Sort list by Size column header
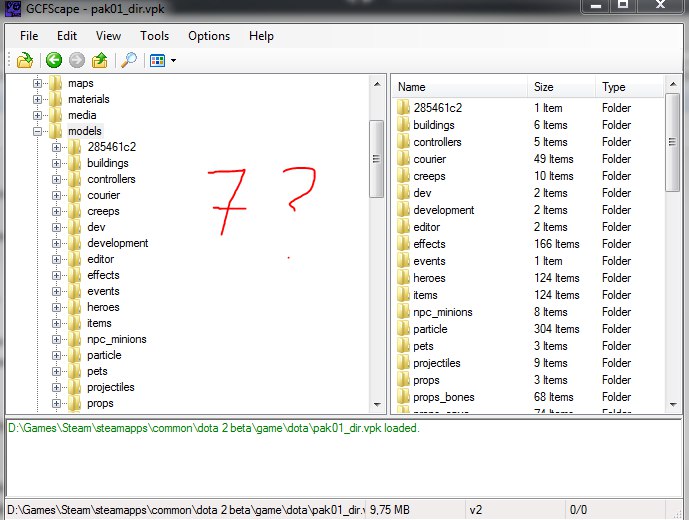 pos(543,87)
